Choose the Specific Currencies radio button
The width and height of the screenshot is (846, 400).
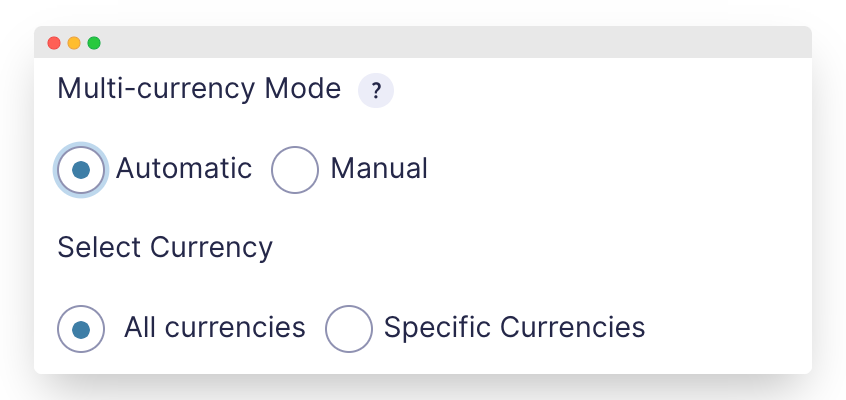[x=349, y=328]
